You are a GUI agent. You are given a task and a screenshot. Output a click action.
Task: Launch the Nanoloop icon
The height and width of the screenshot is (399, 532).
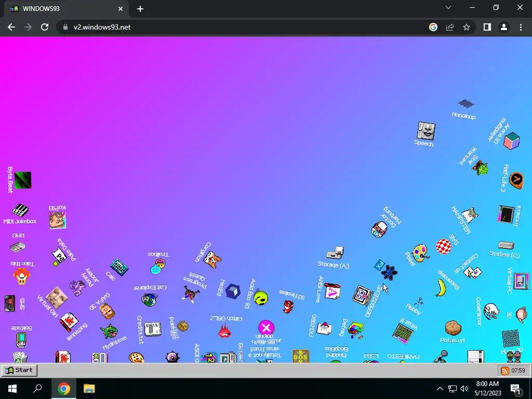click(x=466, y=103)
